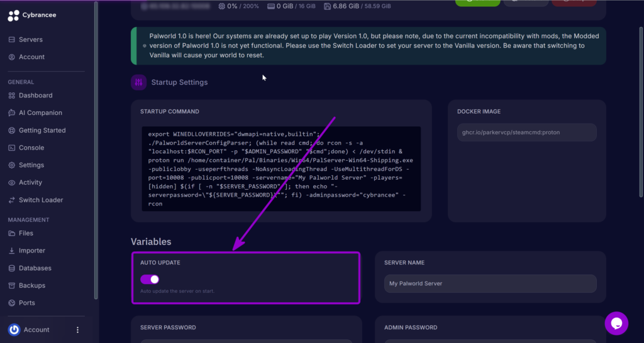Screen dimensions: 644x343
Task: Open Dashboard via its grid icon
Action: (x=11, y=95)
